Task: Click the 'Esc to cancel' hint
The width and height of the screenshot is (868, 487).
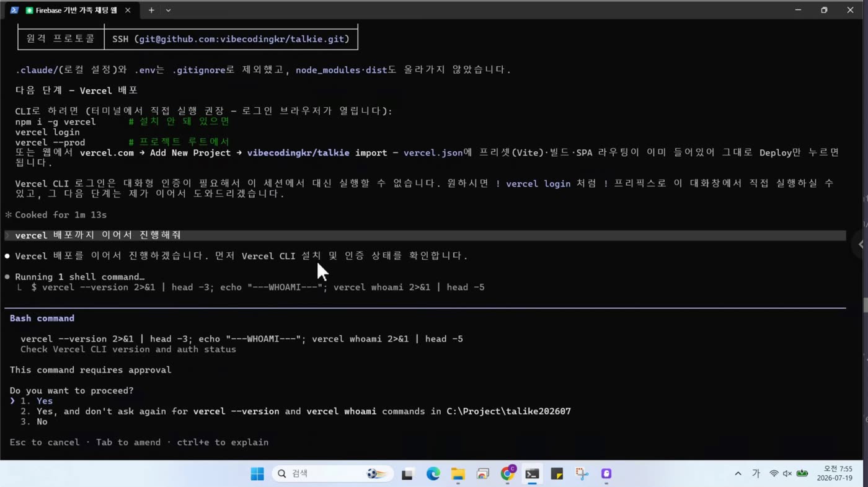Action: (x=45, y=442)
